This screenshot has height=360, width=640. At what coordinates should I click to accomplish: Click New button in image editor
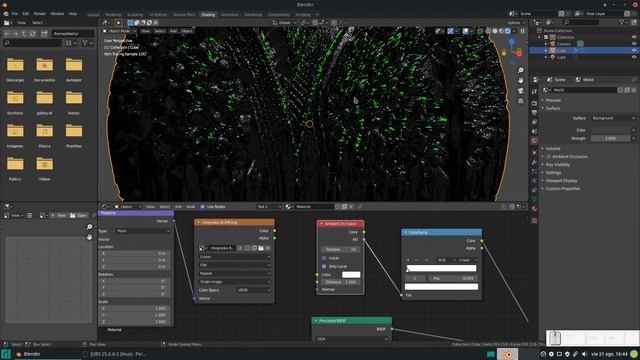(x=59, y=216)
